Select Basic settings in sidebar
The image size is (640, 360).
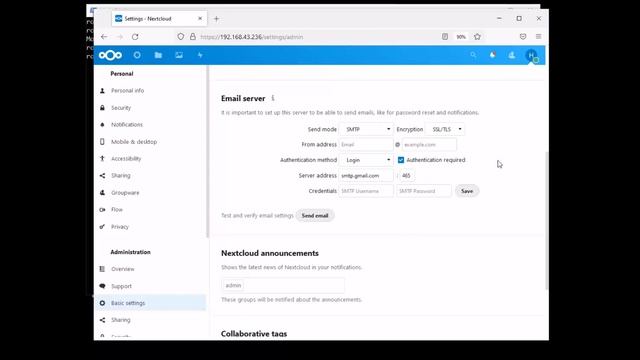[151, 303]
